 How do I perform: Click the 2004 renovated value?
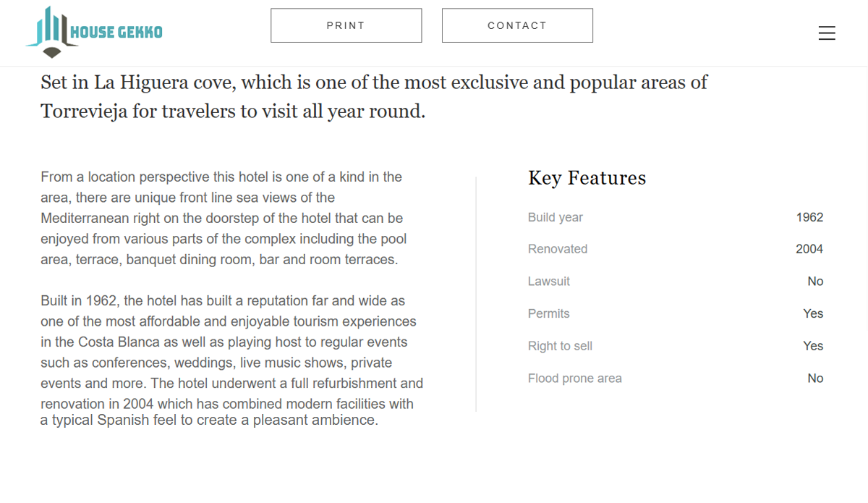(x=809, y=249)
